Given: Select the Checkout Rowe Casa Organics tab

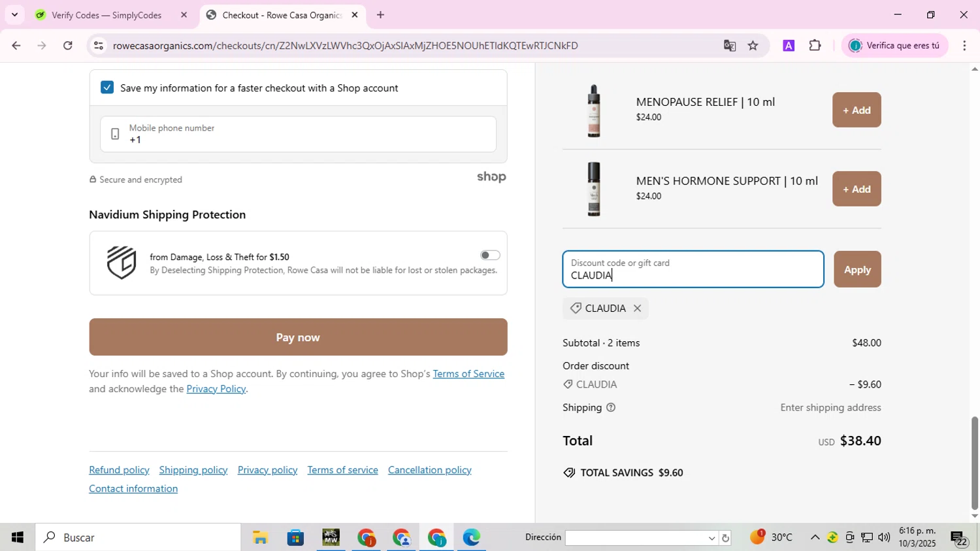Looking at the screenshot, I should coord(282,15).
